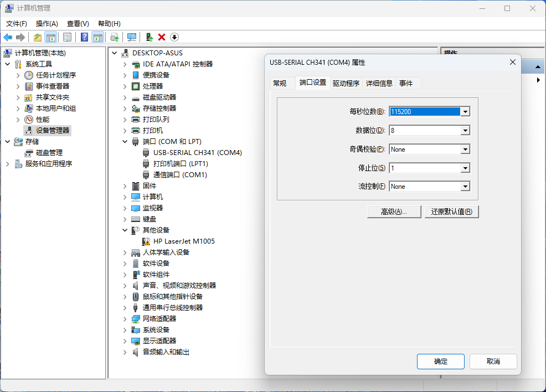Image resolution: width=546 pixels, height=392 pixels.
Task: Open the 操作(A) menu
Action: click(x=47, y=24)
